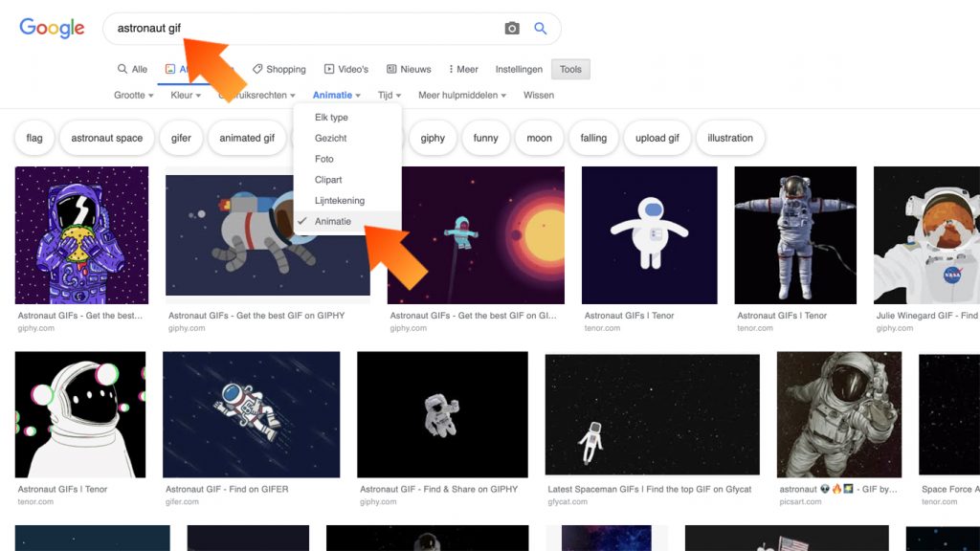Open the NASA astronaut Julie Winegard image
Viewport: 980px width, 551px height.
pos(926,235)
